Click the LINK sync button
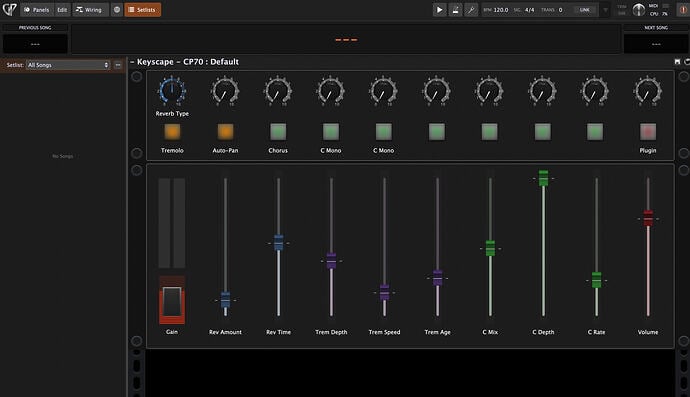The width and height of the screenshot is (690, 397). pyautogui.click(x=584, y=10)
